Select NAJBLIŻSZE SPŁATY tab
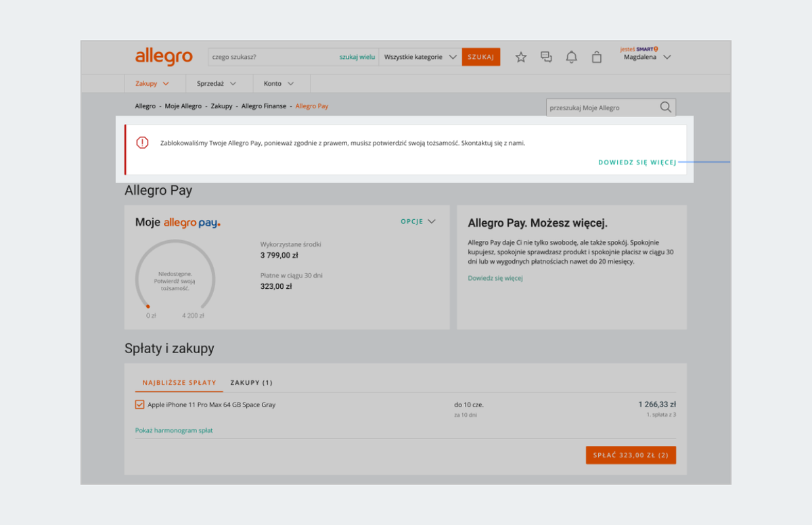Viewport: 812px width, 525px height. (179, 382)
